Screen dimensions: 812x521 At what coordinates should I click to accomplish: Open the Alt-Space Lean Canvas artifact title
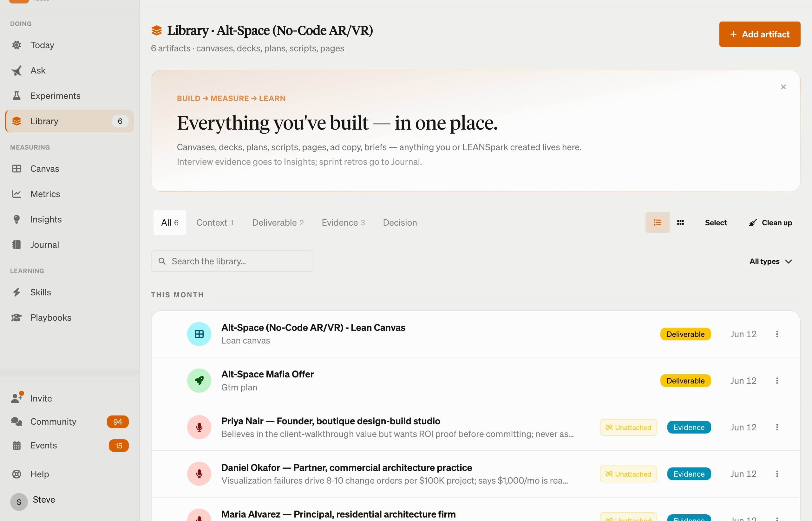click(313, 327)
